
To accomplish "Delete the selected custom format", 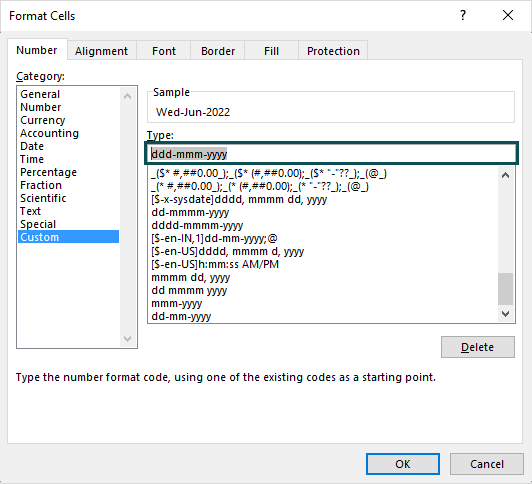I will click(478, 347).
